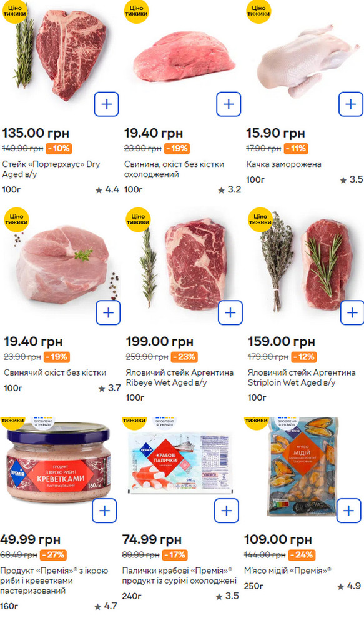Open Яловичий стейк Аргентина Ribeye link

pos(180,377)
